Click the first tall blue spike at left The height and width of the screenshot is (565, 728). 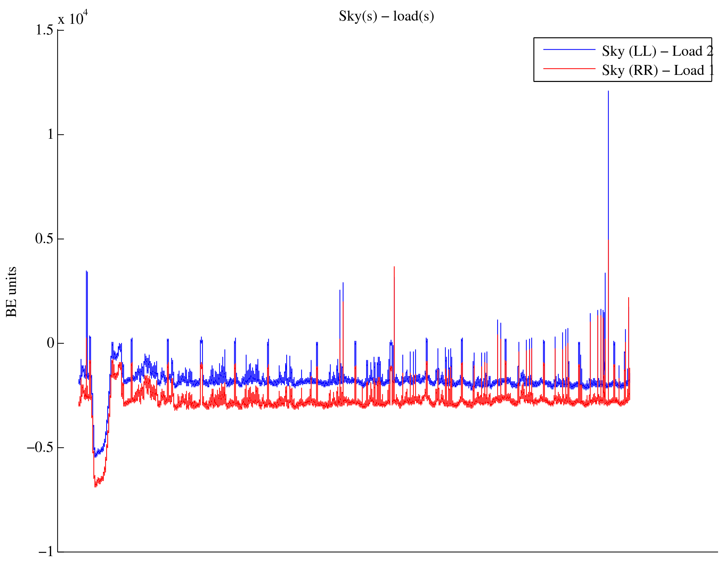[87, 272]
